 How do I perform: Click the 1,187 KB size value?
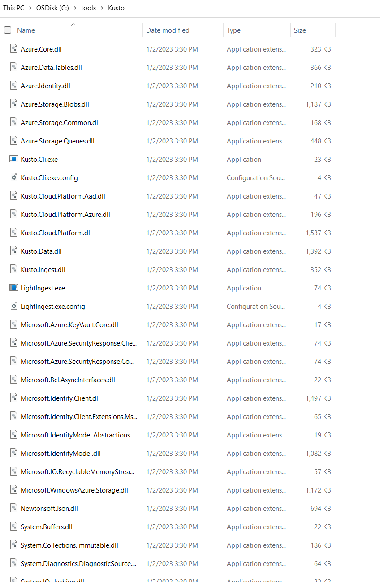[319, 104]
